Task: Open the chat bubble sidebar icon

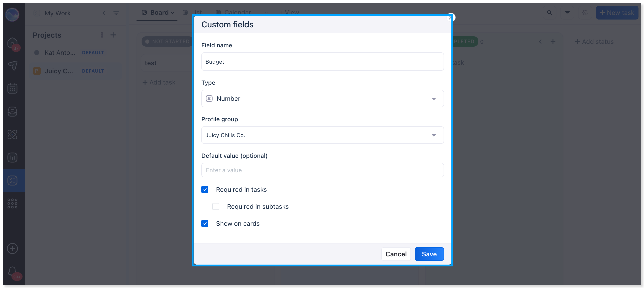Action: click(12, 111)
